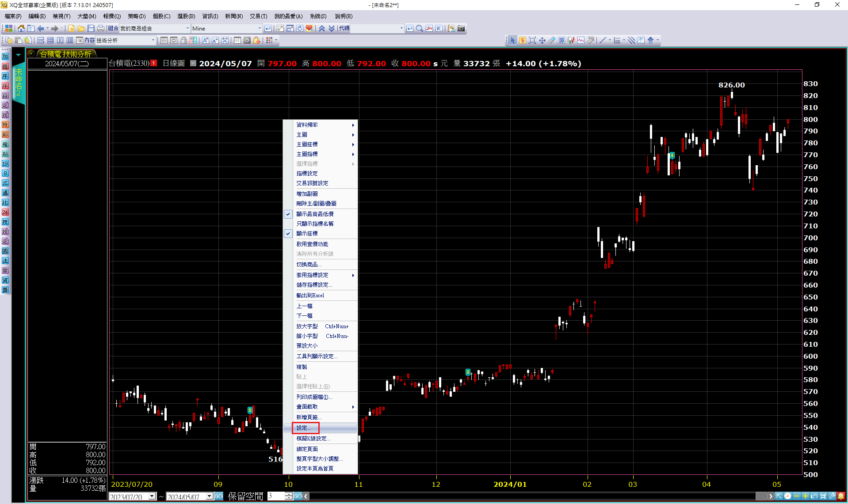Click the magnifier search icon
Viewport: 848px width, 504px height.
pos(419,28)
